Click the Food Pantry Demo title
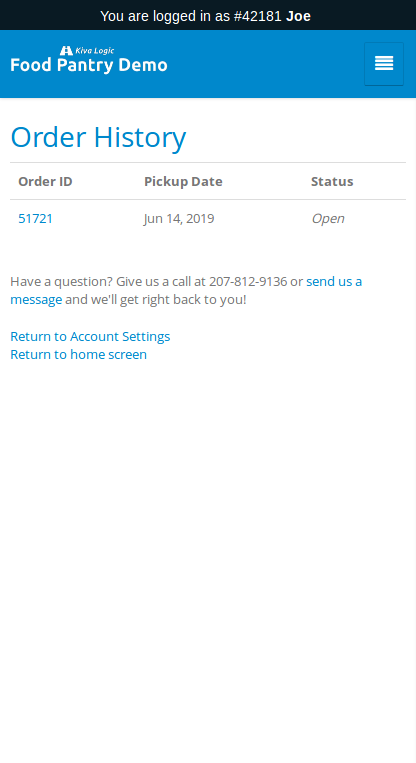The height and width of the screenshot is (763, 416). (89, 65)
